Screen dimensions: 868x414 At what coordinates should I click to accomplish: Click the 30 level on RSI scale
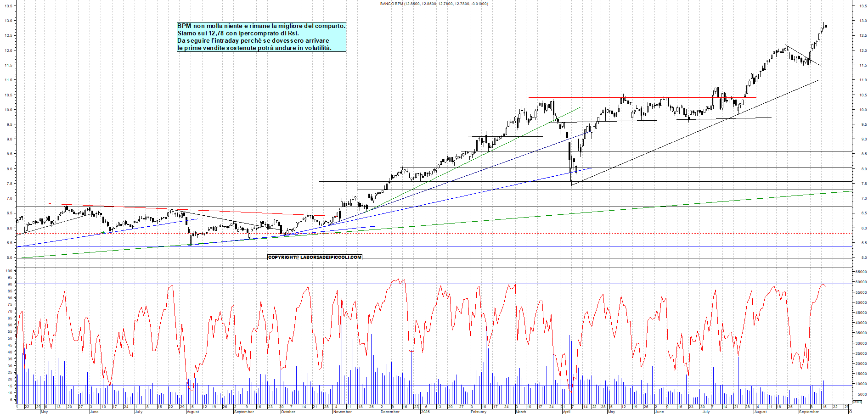[x=10, y=366]
